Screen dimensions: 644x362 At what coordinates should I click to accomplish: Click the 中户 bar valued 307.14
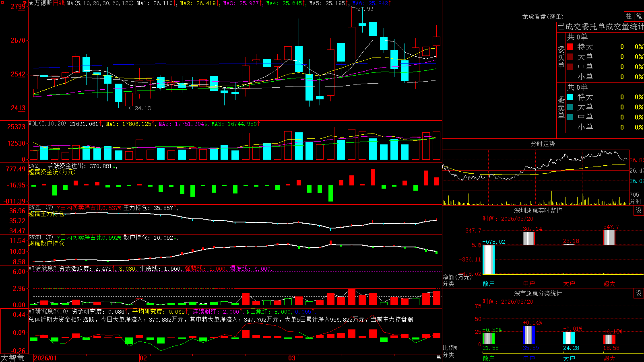[x=529, y=238]
